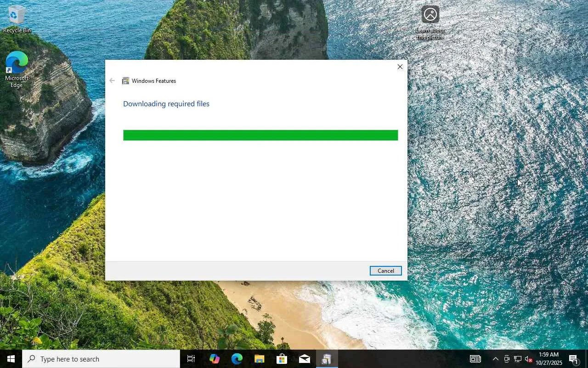
Task: Click the Windows Features title icon
Action: (x=125, y=81)
